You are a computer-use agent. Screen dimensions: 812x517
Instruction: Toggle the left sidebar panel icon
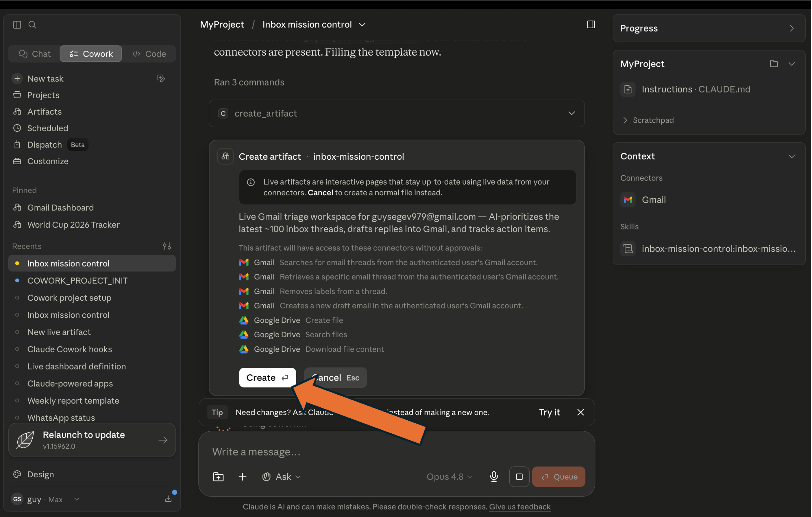(x=17, y=25)
